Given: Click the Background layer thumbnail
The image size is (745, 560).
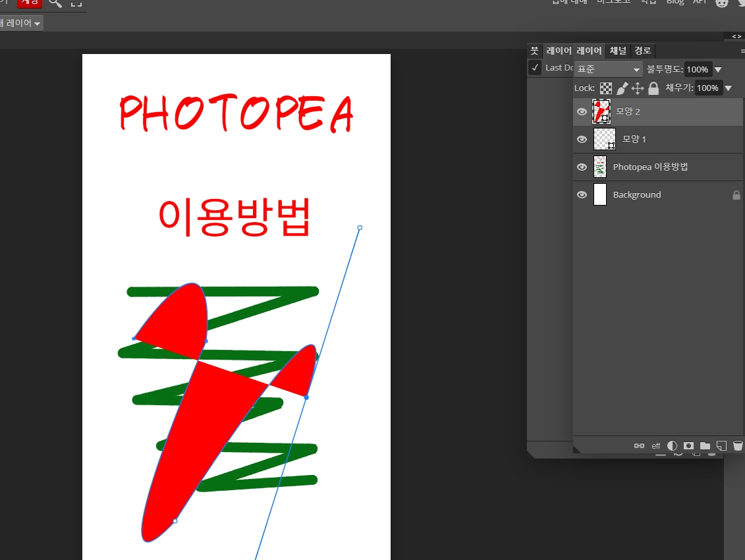Looking at the screenshot, I should click(x=600, y=195).
